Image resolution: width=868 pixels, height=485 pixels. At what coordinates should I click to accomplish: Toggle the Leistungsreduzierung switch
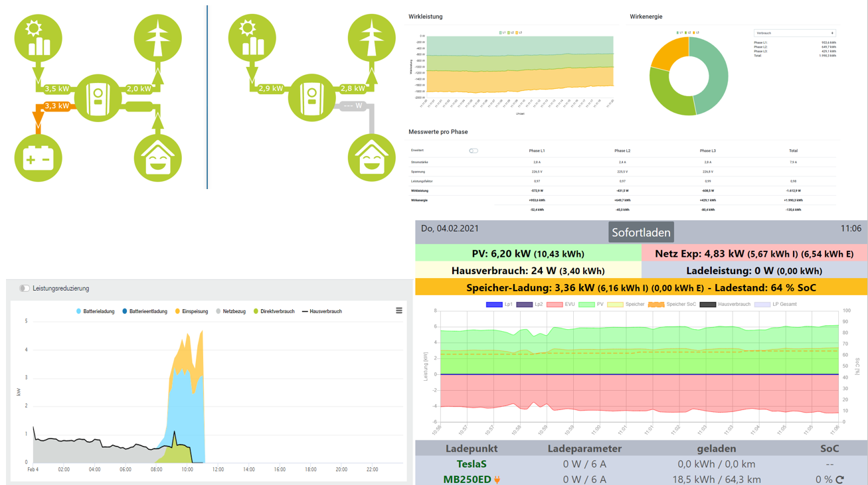25,289
